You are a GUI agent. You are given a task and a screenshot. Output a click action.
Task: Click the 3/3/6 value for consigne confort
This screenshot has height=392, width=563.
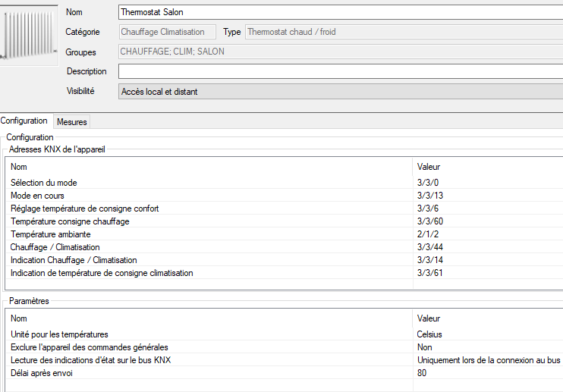[428, 209]
